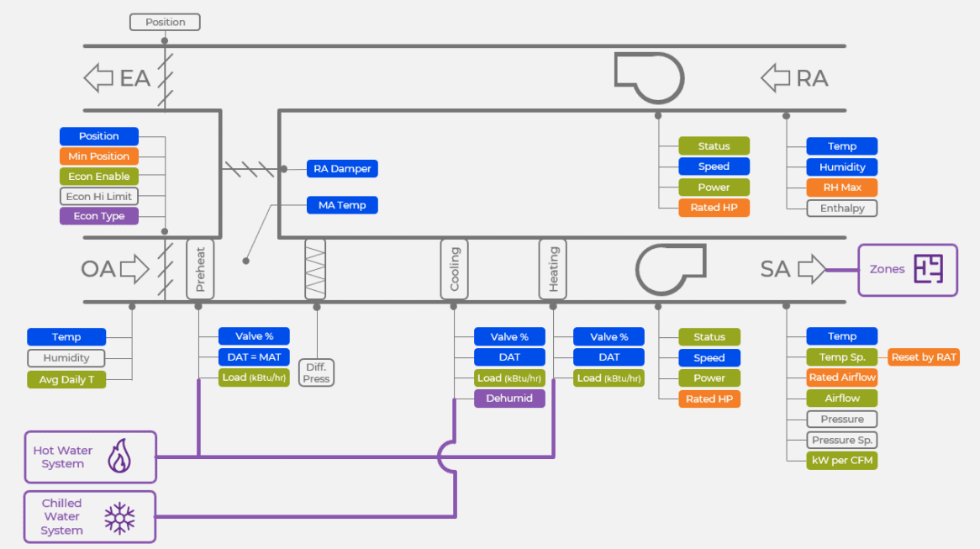Viewport: 980px width, 549px height.
Task: Open the RA Damper control
Action: tap(342, 168)
